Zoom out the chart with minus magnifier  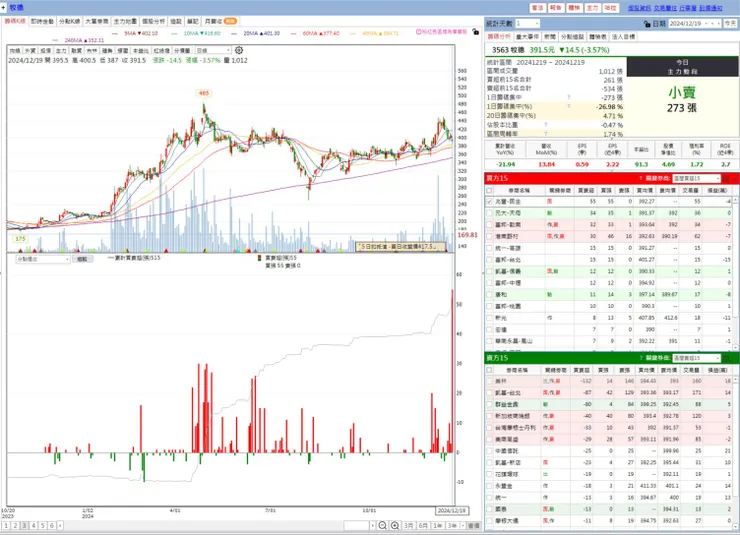pyautogui.click(x=382, y=525)
